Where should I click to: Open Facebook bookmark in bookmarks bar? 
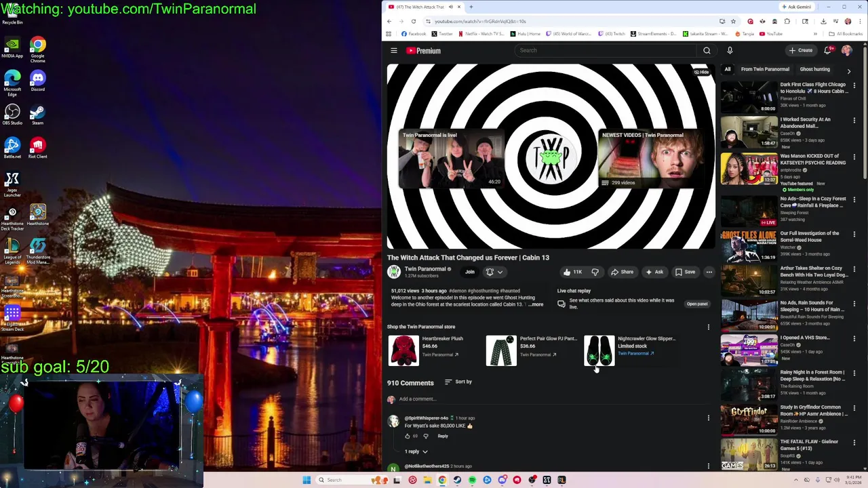pos(414,34)
